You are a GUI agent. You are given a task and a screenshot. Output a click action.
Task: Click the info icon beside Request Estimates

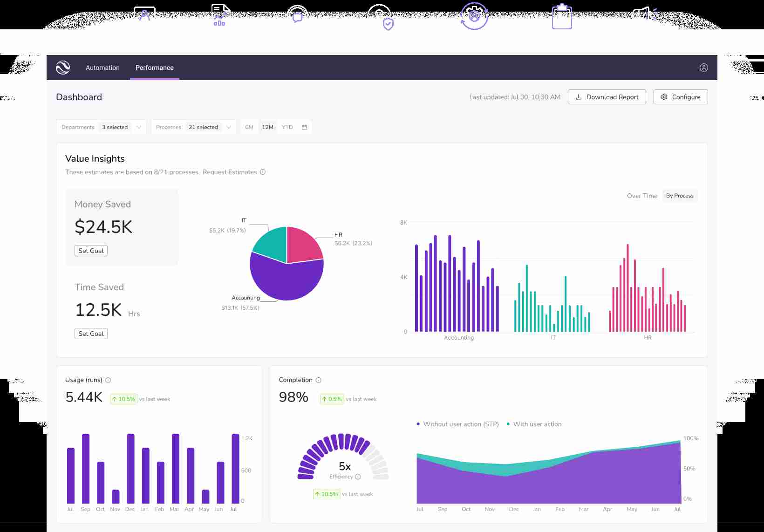[x=263, y=172]
